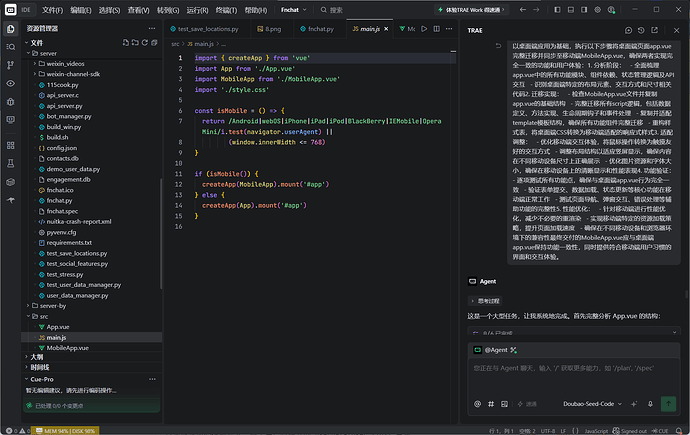
Task: Create a new file in explorer
Action: pyautogui.click(x=126, y=43)
